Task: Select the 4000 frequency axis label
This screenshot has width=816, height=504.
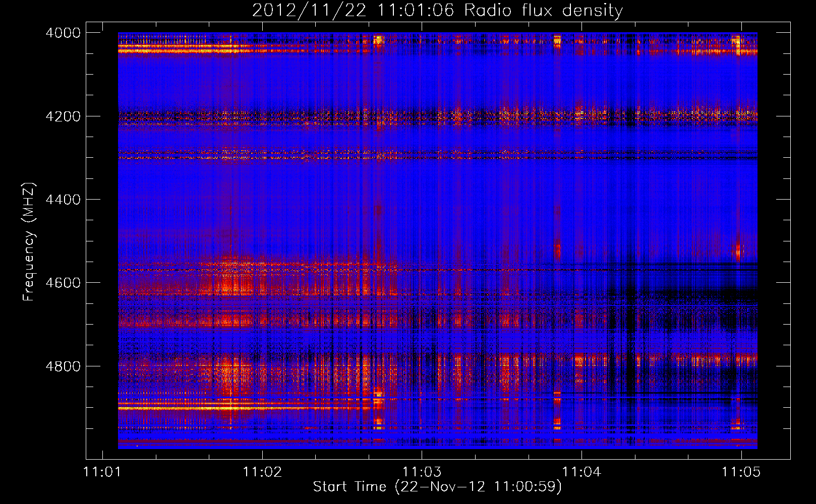Action: tap(63, 33)
